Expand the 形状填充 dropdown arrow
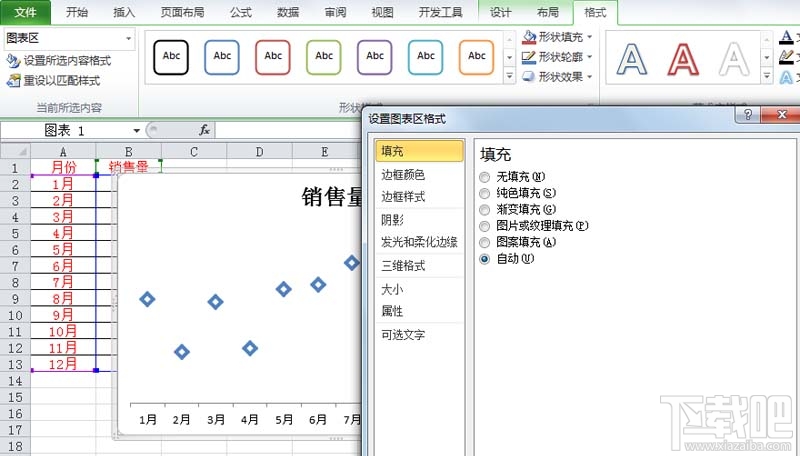The width and height of the screenshot is (800, 456). (x=590, y=37)
